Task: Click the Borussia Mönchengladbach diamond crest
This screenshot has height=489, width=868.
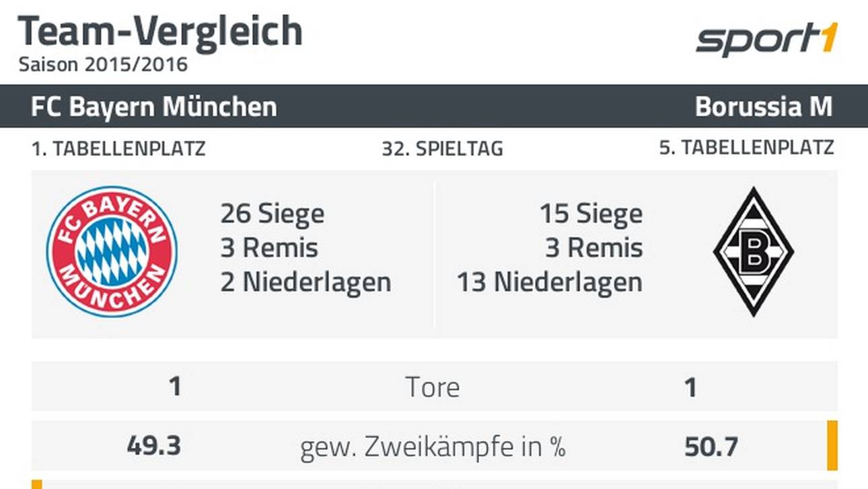Action: [753, 252]
